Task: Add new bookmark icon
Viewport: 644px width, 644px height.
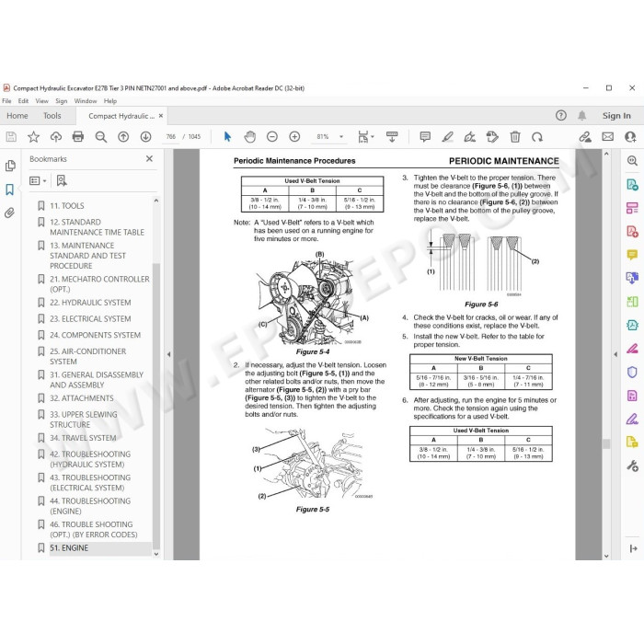Action: tap(62, 180)
